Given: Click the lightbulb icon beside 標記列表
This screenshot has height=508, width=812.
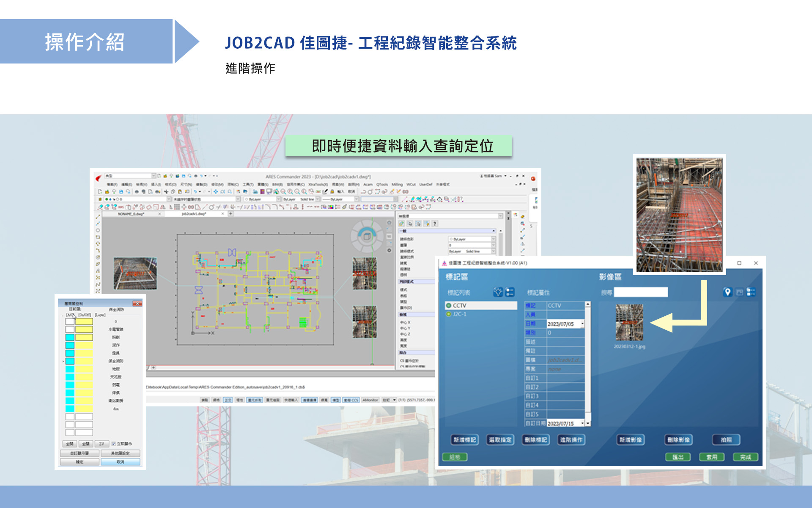Looking at the screenshot, I should 498,292.
